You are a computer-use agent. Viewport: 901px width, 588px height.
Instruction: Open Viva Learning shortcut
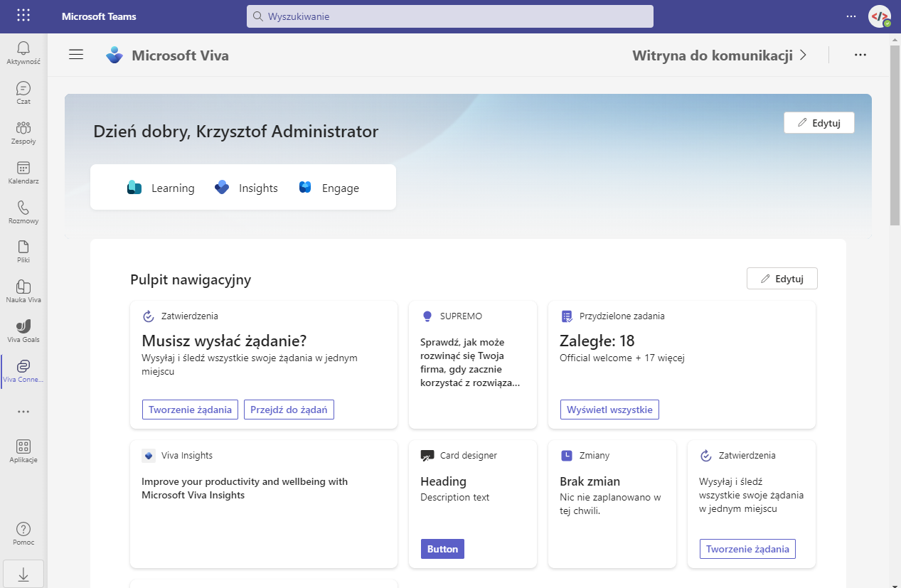160,188
